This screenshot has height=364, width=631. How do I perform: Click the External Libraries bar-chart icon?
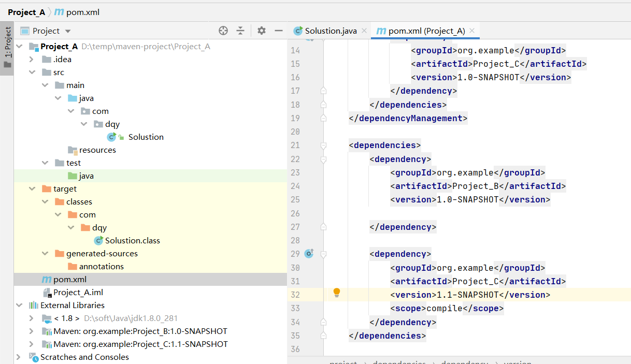coord(34,305)
